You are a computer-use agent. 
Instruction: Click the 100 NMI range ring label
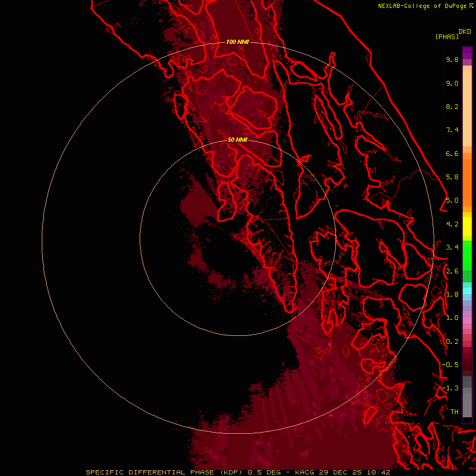[x=237, y=42]
